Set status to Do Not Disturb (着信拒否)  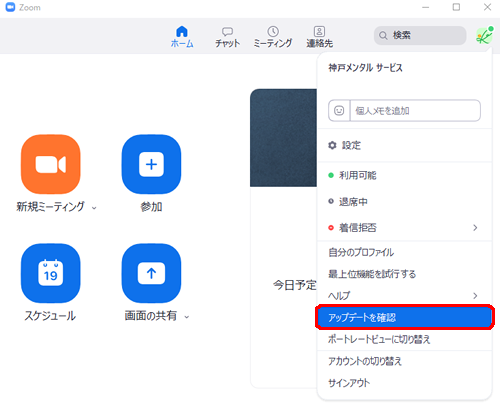coord(404,228)
